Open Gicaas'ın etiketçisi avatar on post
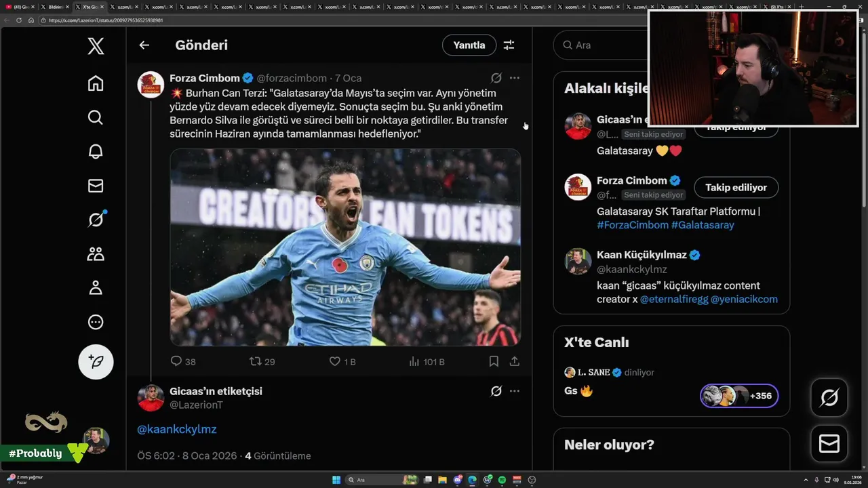Image resolution: width=868 pixels, height=488 pixels. tap(151, 398)
